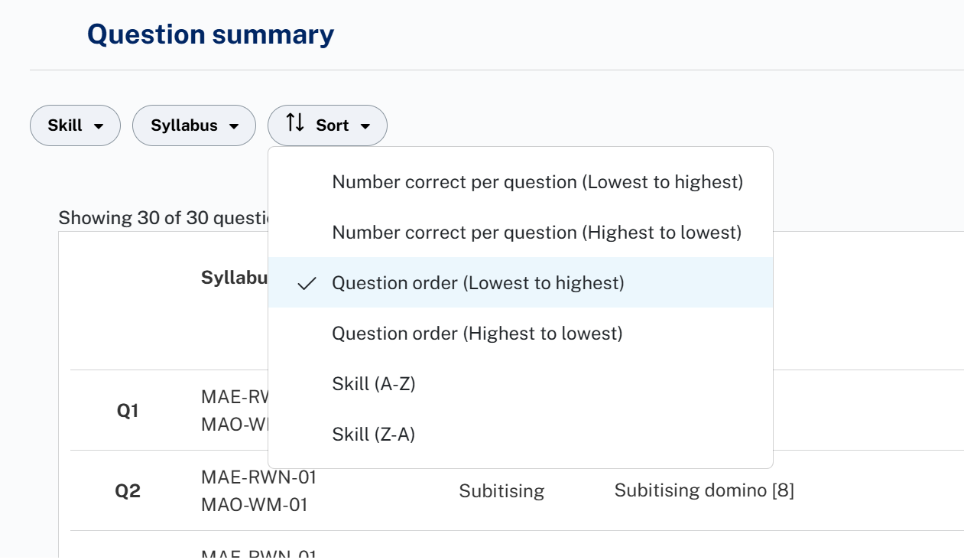Click the checkmark beside Question order
Image resolution: width=964 pixels, height=558 pixels.
pos(306,283)
